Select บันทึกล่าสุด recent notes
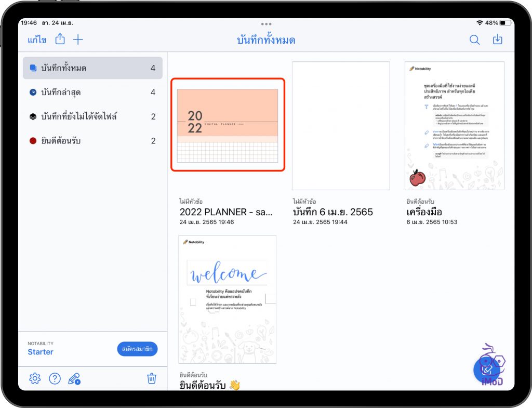Viewport: 532px width, 408px height. click(x=92, y=93)
